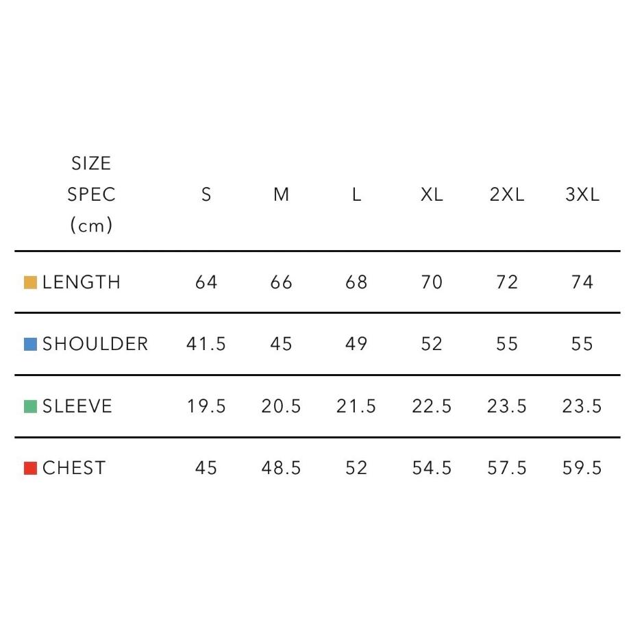The width and height of the screenshot is (644, 644).
Task: Click the length value 74
Action: coord(582,282)
